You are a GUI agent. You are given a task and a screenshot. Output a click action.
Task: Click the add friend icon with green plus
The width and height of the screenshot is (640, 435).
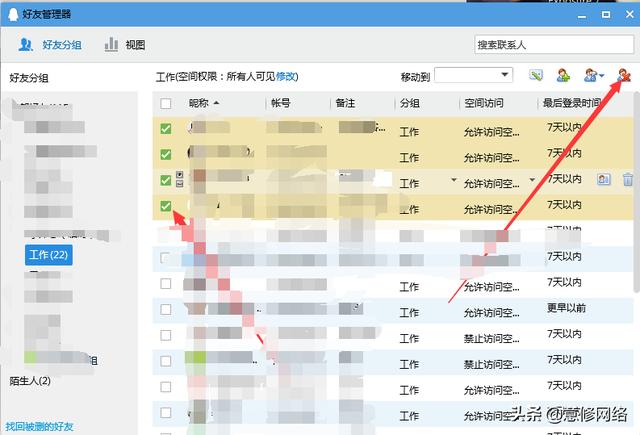tap(563, 75)
